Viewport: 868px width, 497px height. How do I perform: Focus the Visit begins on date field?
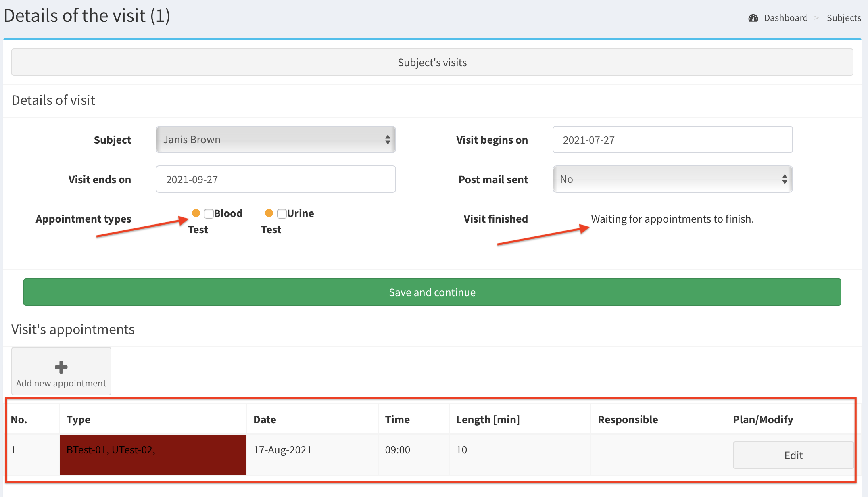pyautogui.click(x=672, y=140)
